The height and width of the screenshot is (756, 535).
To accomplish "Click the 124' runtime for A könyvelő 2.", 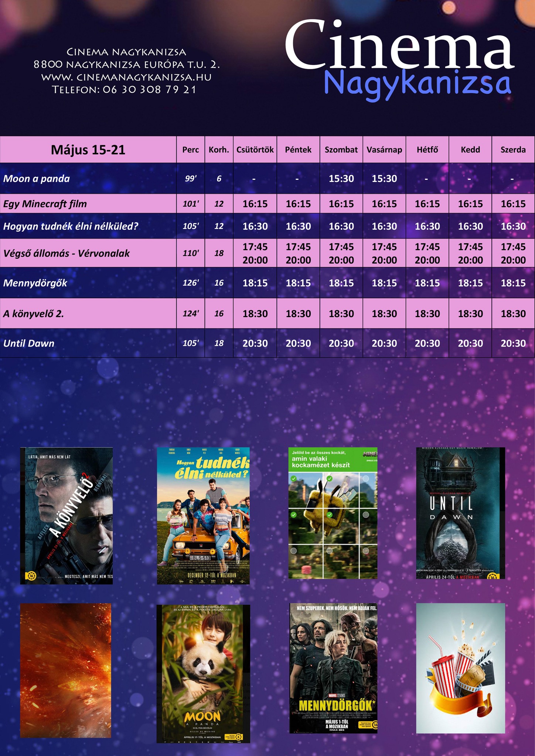I will pos(191,314).
